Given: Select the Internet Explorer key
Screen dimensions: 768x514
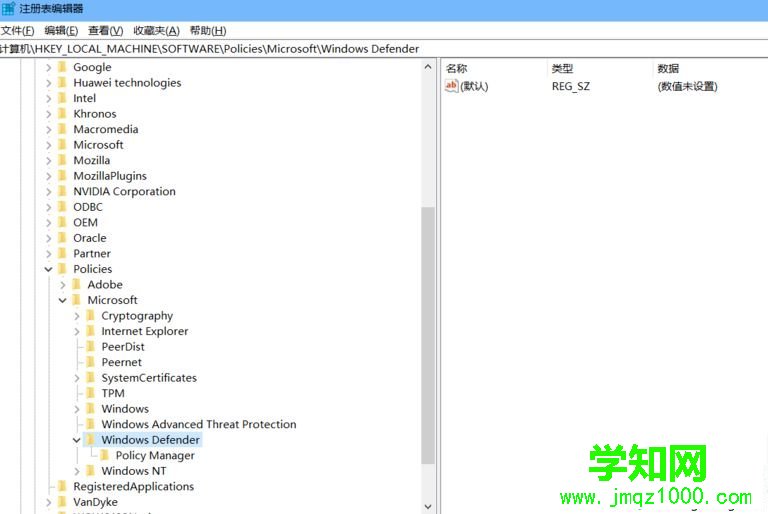Looking at the screenshot, I should (145, 331).
